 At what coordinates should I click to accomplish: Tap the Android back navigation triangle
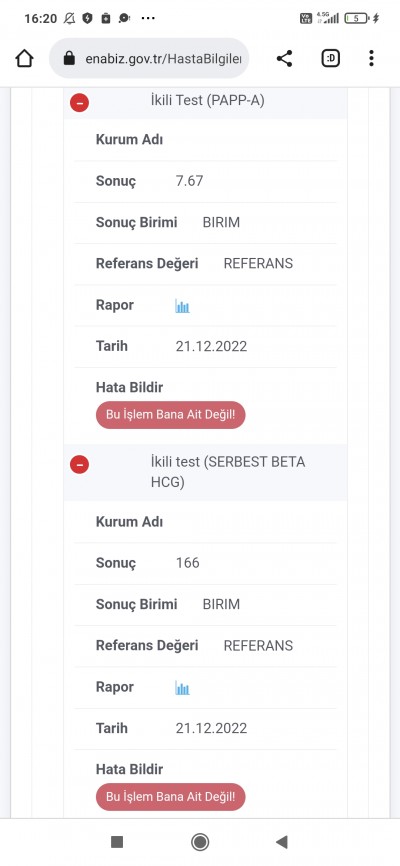coord(282,842)
